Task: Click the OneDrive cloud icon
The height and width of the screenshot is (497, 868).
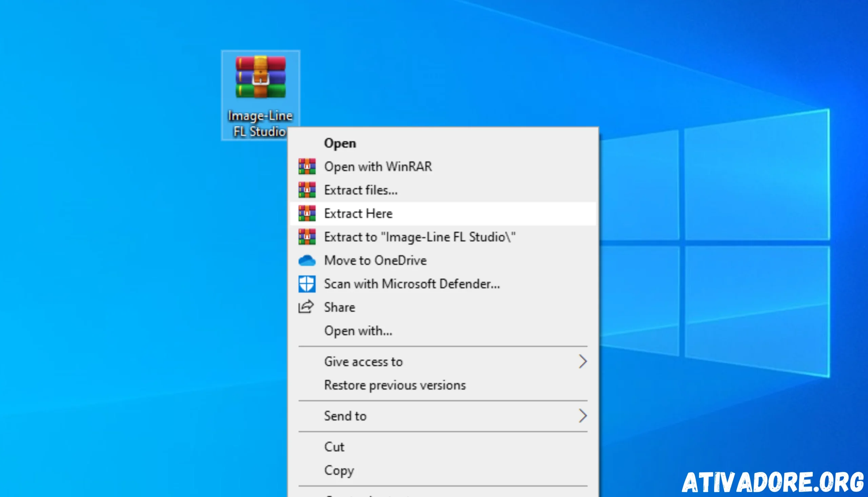Action: pyautogui.click(x=307, y=261)
